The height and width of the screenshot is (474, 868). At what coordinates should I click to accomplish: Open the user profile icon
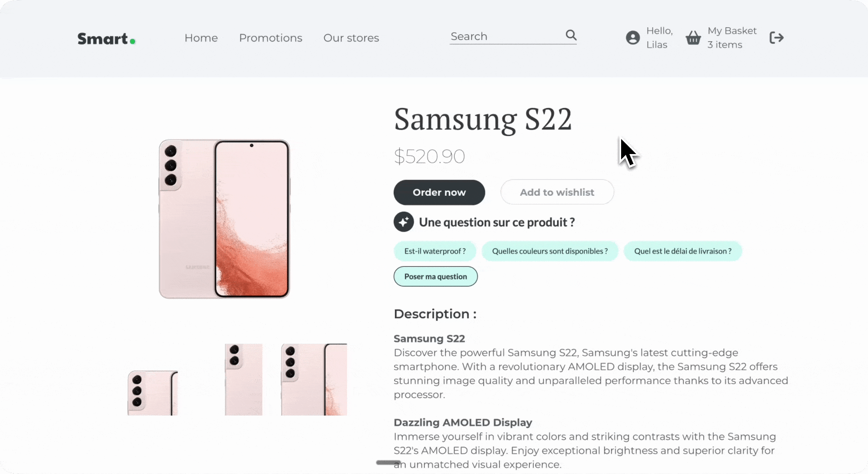(x=633, y=38)
